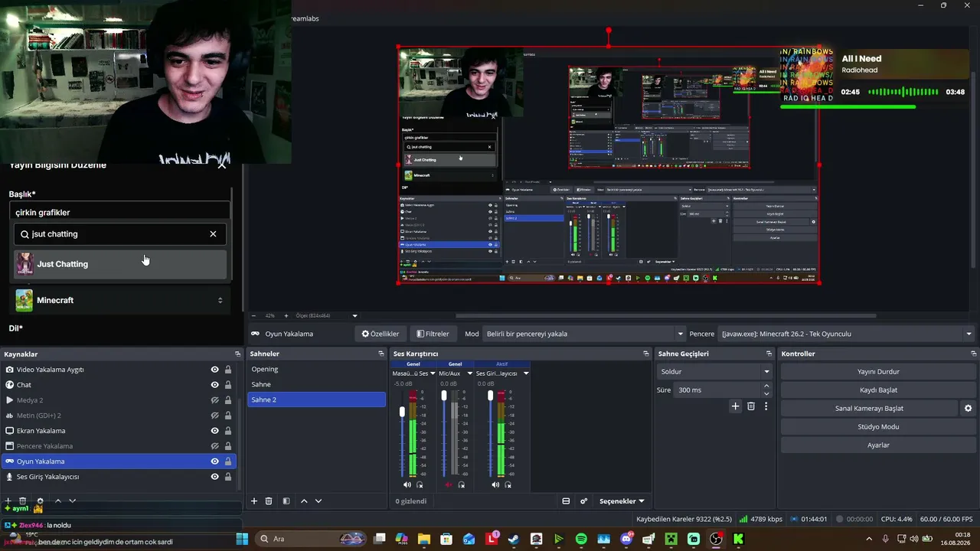Show the Pencere Yakalama source
The width and height of the screenshot is (980, 551).
tap(215, 446)
